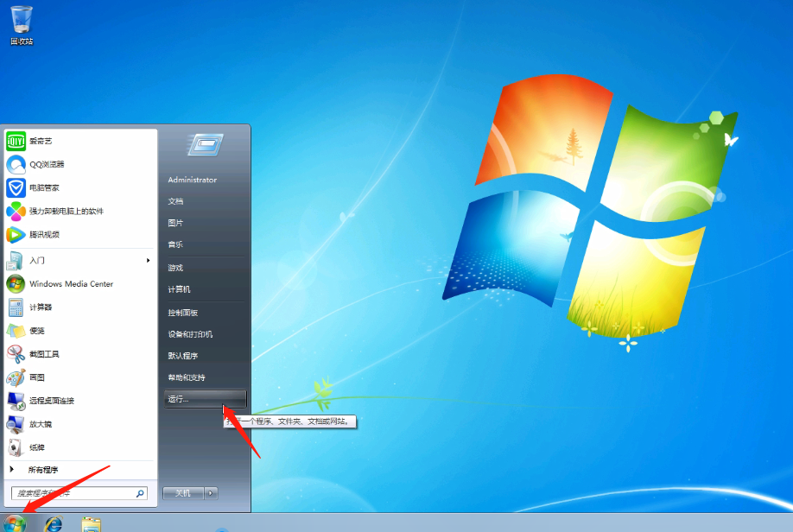Open 默认程序 default programs

pos(182,356)
